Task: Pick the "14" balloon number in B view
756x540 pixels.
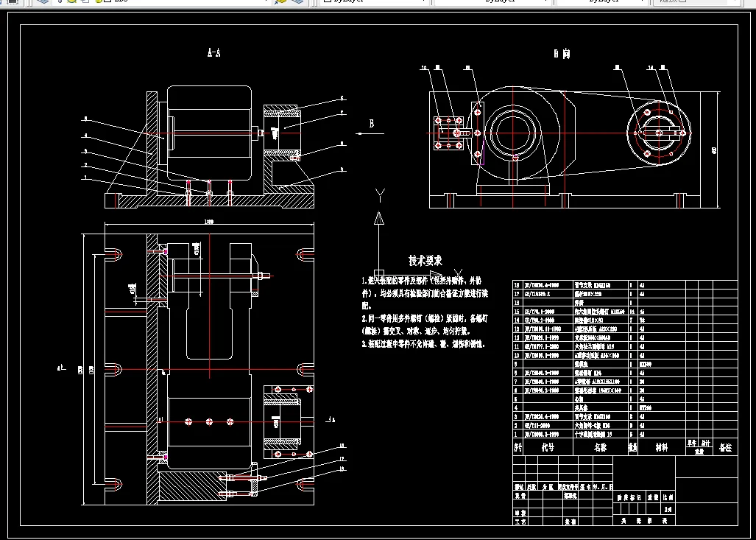Action: [x=651, y=69]
